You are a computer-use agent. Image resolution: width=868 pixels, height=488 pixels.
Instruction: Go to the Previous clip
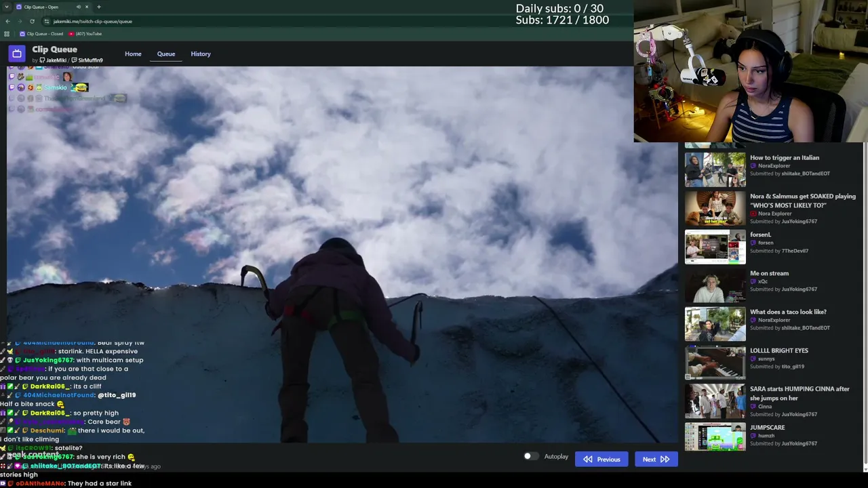601,460
